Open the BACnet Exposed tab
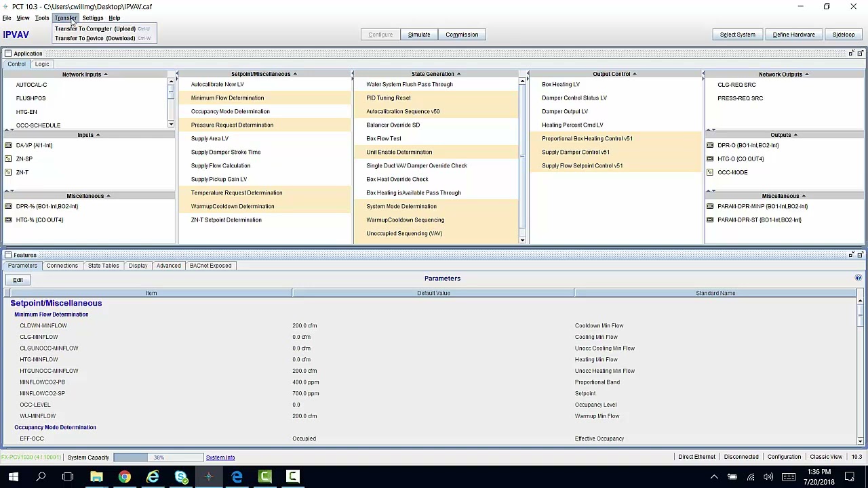 [x=210, y=266]
